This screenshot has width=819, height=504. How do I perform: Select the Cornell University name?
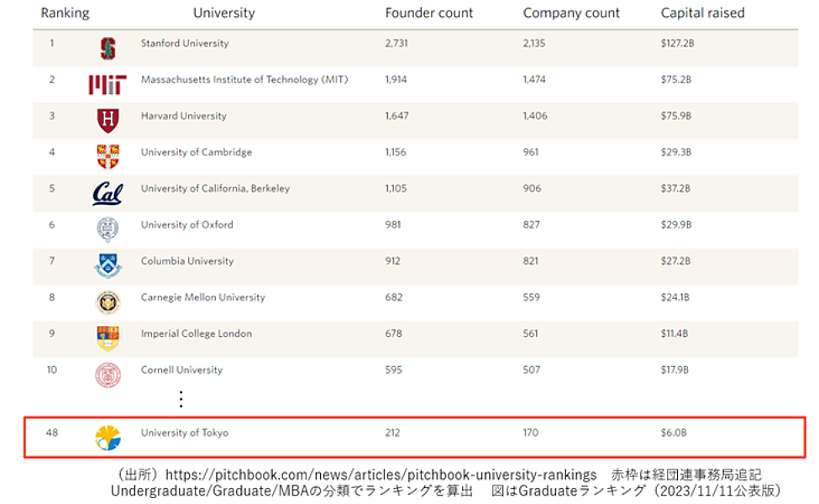(x=181, y=370)
